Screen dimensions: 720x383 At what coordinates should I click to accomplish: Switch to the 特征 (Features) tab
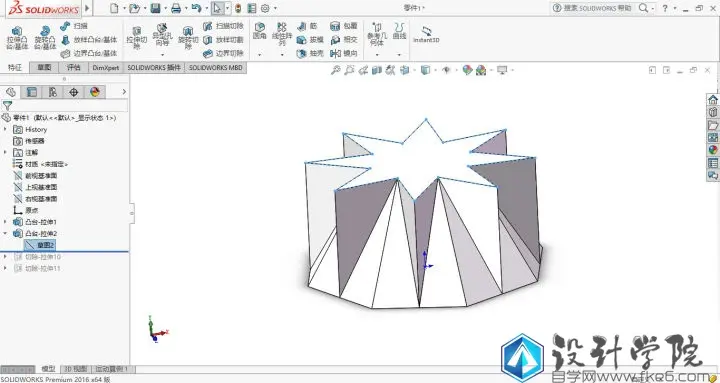point(15,68)
